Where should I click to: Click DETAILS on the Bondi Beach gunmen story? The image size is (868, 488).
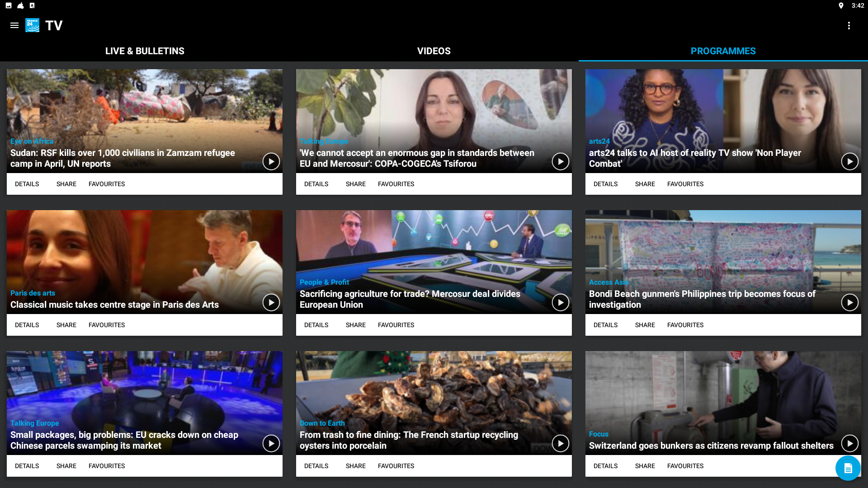tap(605, 325)
